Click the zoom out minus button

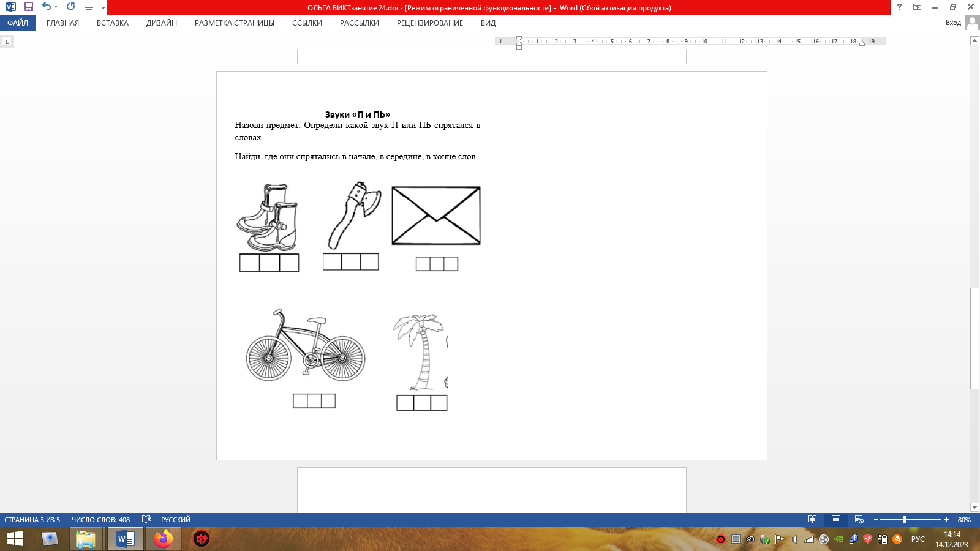876,520
